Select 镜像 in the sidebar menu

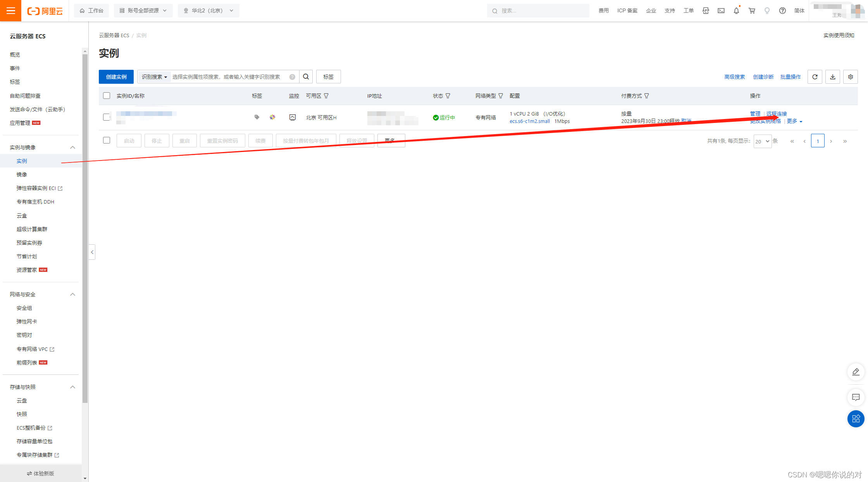coord(22,174)
